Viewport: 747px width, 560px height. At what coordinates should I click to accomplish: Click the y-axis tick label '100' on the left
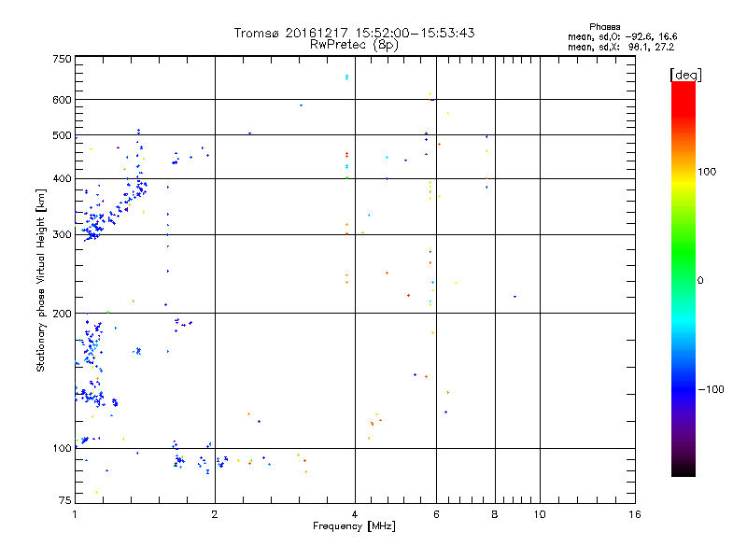click(62, 448)
